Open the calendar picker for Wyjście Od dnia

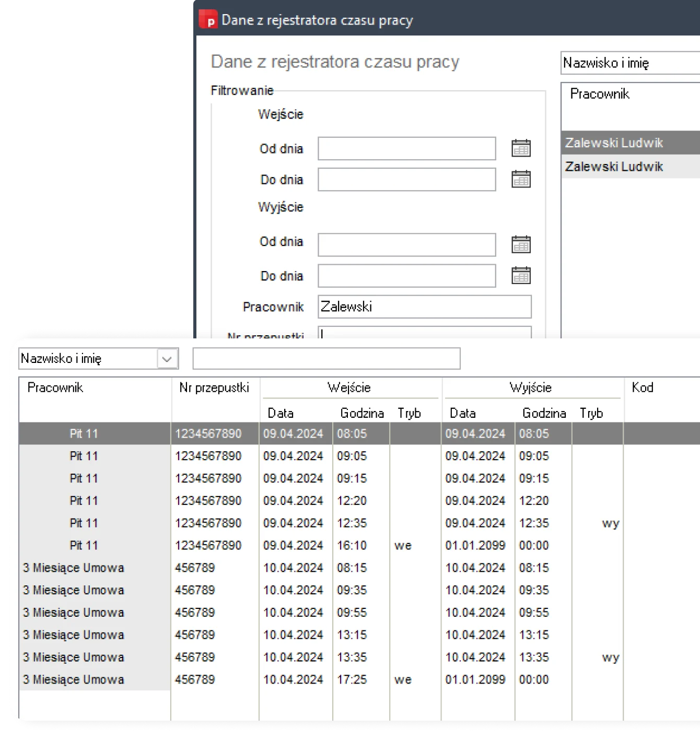(x=521, y=244)
